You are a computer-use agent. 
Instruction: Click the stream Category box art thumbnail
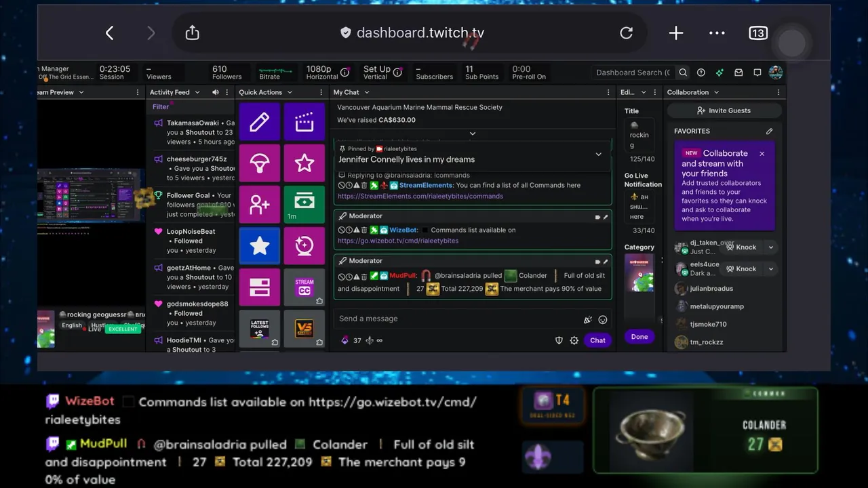(x=639, y=272)
